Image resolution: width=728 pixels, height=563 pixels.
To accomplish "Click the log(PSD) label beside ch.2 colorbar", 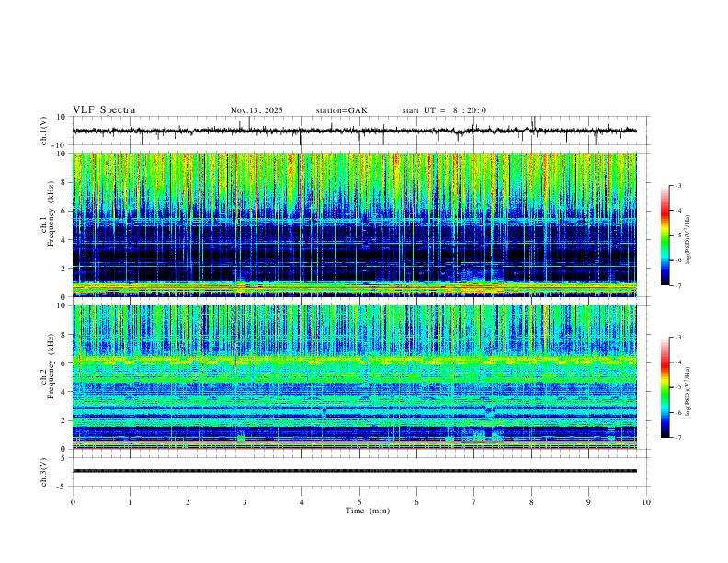I will coord(688,391).
